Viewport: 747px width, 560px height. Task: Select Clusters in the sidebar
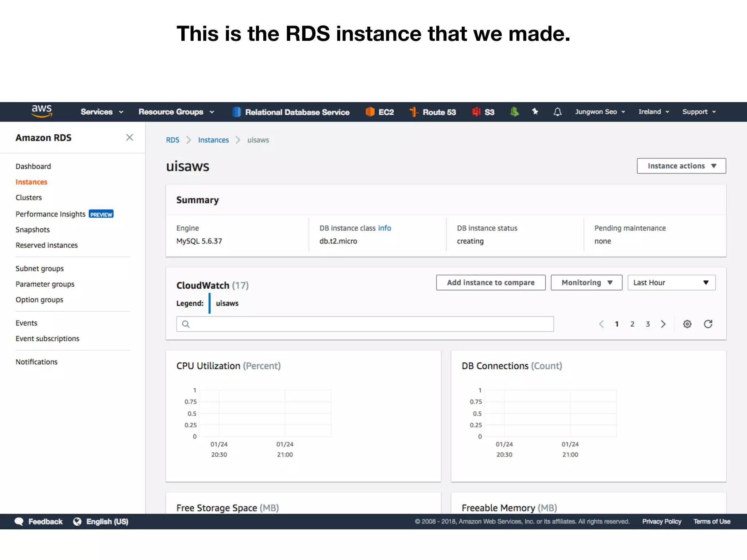(x=28, y=198)
